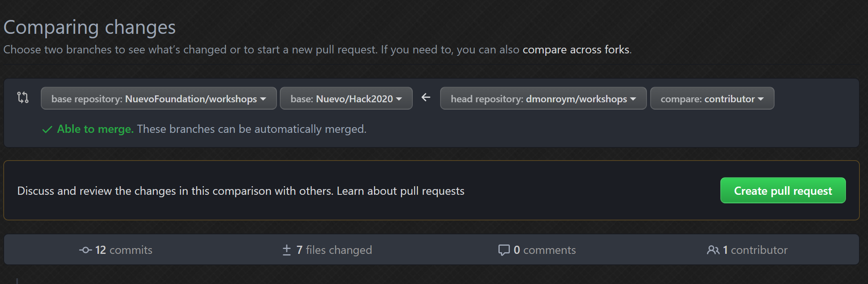The image size is (868, 284).
Task: Open the compare across forks link
Action: coord(576,49)
